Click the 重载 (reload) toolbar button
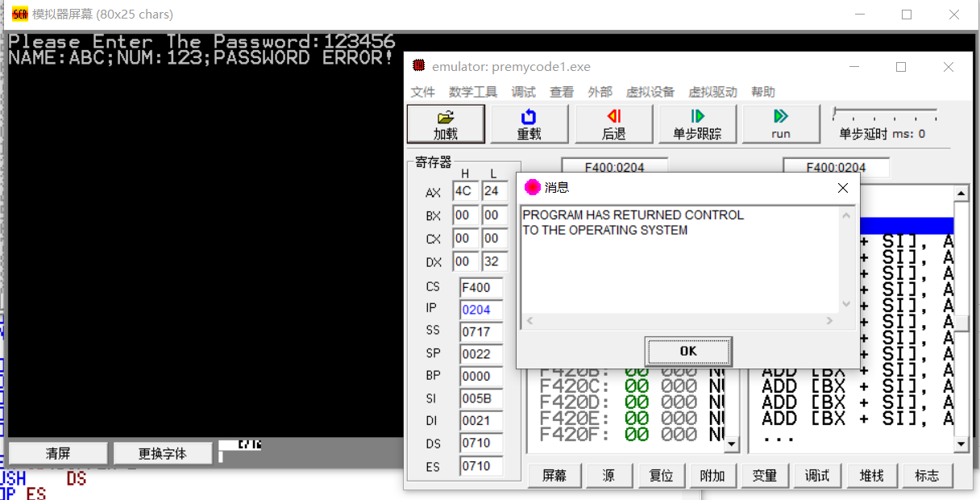980x500 pixels. [529, 124]
